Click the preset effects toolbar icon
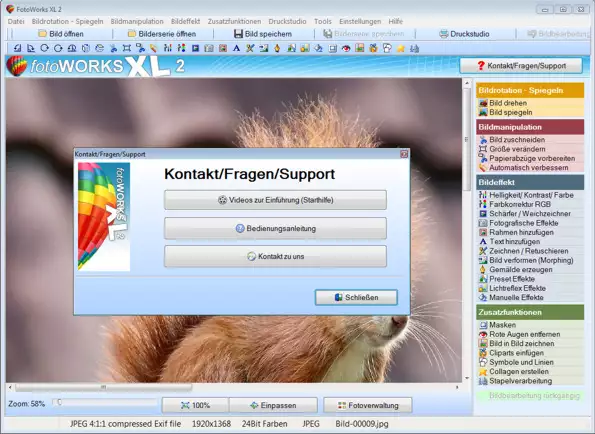This screenshot has width=595, height=434. point(291,48)
